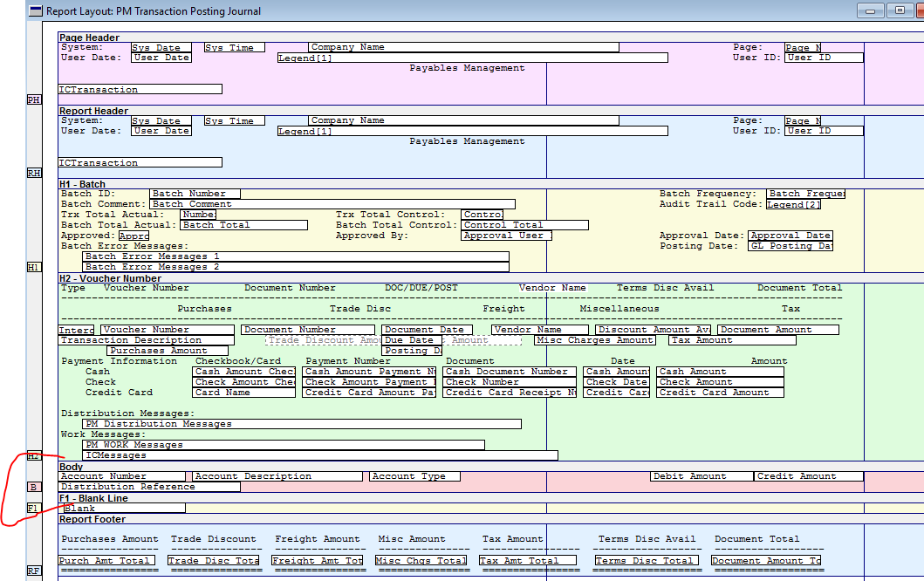This screenshot has height=581, width=924.
Task: Select the B body section marker
Action: pos(33,487)
